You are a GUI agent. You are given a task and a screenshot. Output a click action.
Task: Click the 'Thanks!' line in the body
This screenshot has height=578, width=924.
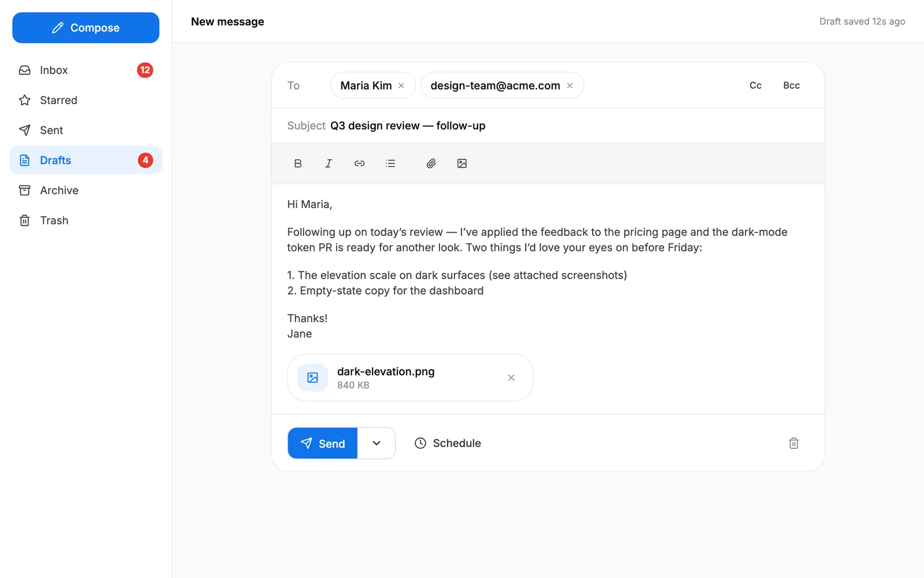tap(307, 318)
